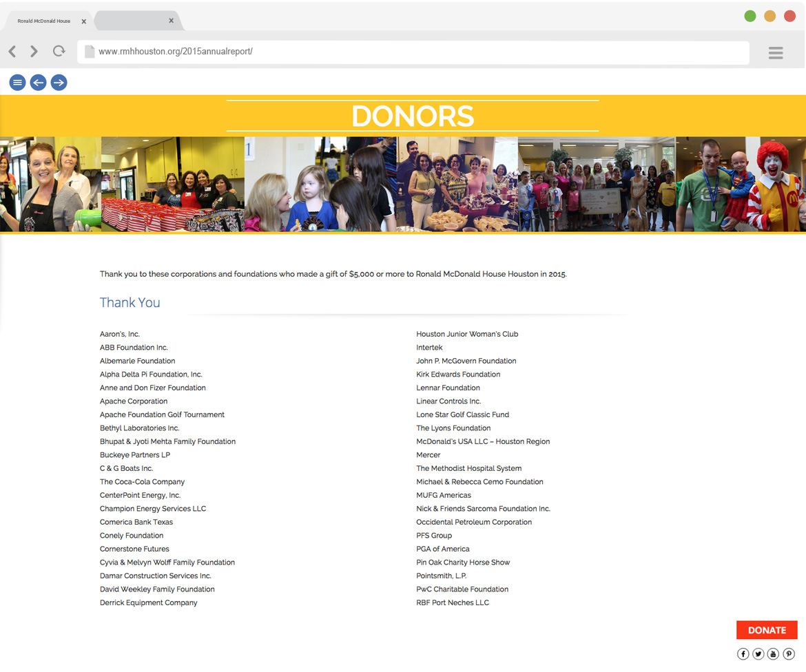
Task: Go to next page with blue right arrow
Action: click(59, 83)
